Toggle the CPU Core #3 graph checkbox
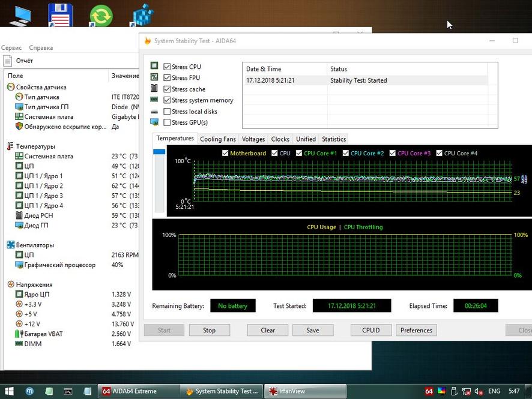532x399 pixels. [393, 153]
